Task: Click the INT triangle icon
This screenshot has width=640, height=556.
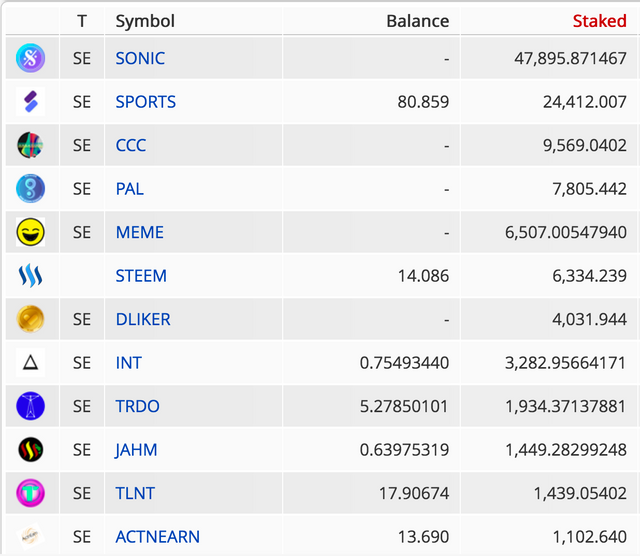Action: [30, 363]
